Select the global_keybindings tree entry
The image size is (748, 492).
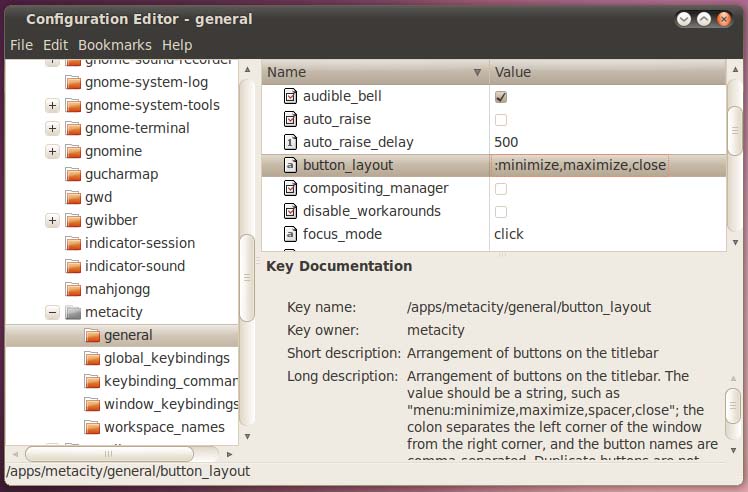[167, 358]
